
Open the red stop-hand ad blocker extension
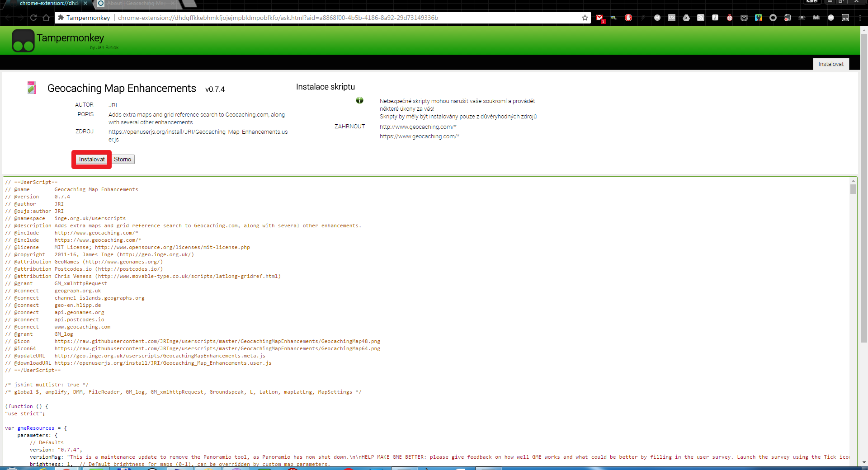pos(628,18)
